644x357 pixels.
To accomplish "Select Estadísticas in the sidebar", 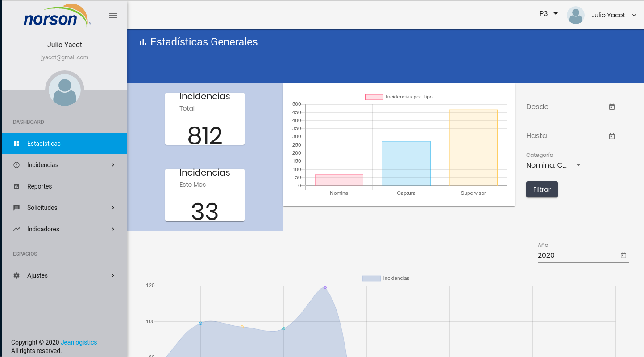I will [x=65, y=144].
